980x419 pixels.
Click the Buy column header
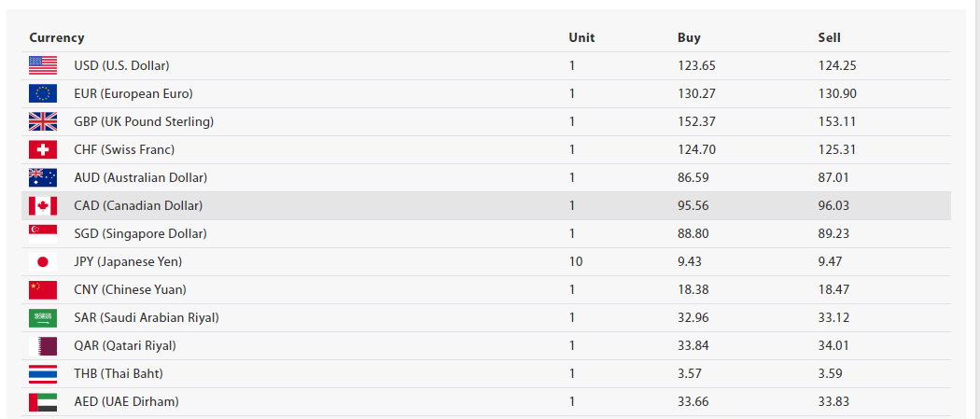(x=689, y=37)
